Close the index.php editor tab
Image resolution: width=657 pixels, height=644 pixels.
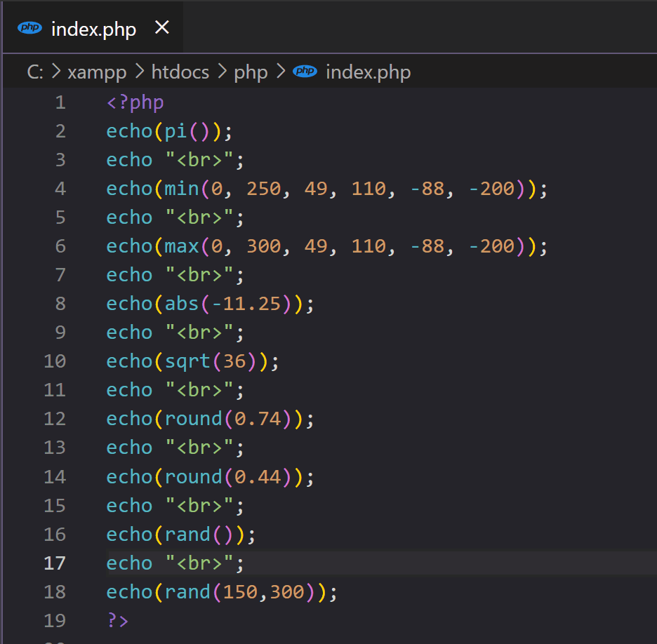pos(162,27)
